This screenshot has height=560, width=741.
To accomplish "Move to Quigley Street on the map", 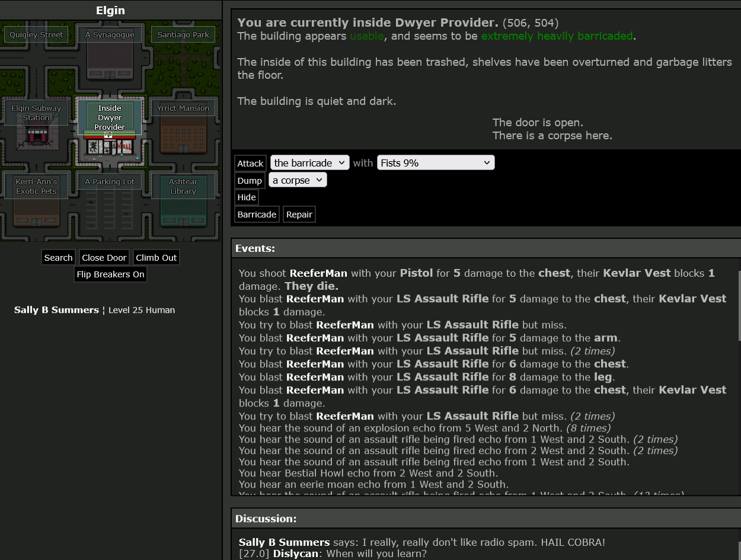I will 36,34.
